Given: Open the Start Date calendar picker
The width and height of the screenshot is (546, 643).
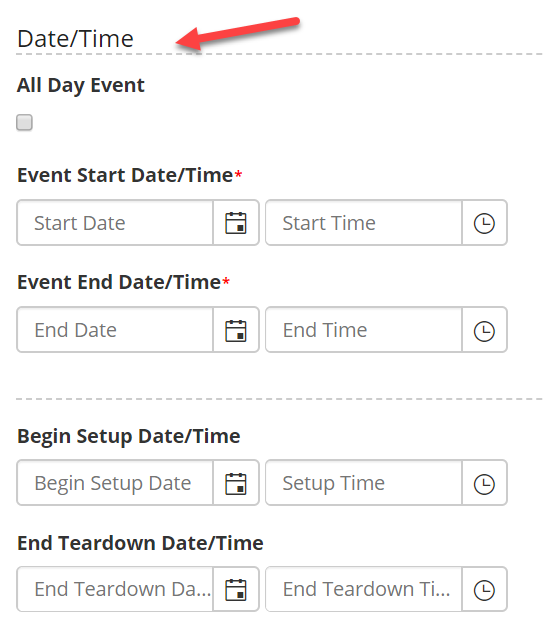Looking at the screenshot, I should 236,223.
